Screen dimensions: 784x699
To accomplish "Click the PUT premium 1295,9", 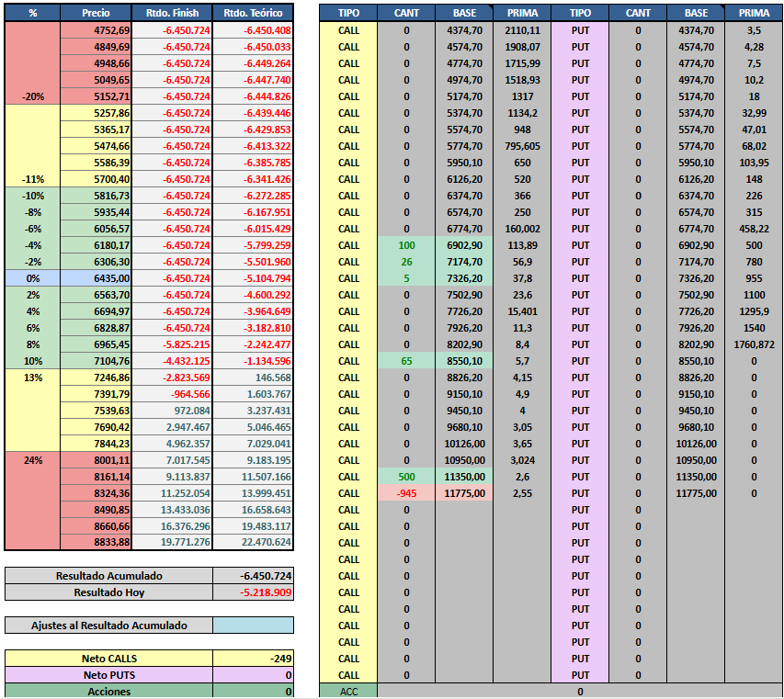I will (x=754, y=311).
